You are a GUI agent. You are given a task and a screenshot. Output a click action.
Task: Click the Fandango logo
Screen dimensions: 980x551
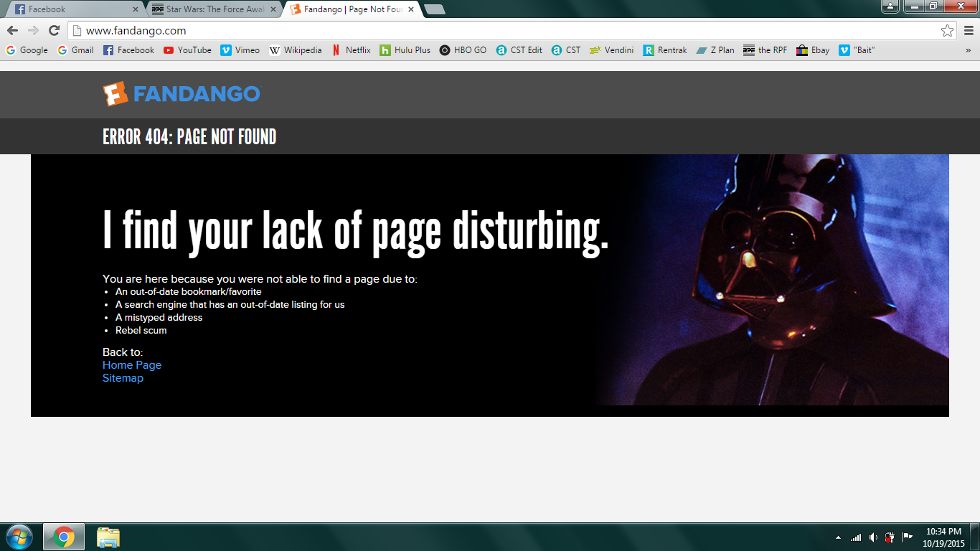[182, 94]
